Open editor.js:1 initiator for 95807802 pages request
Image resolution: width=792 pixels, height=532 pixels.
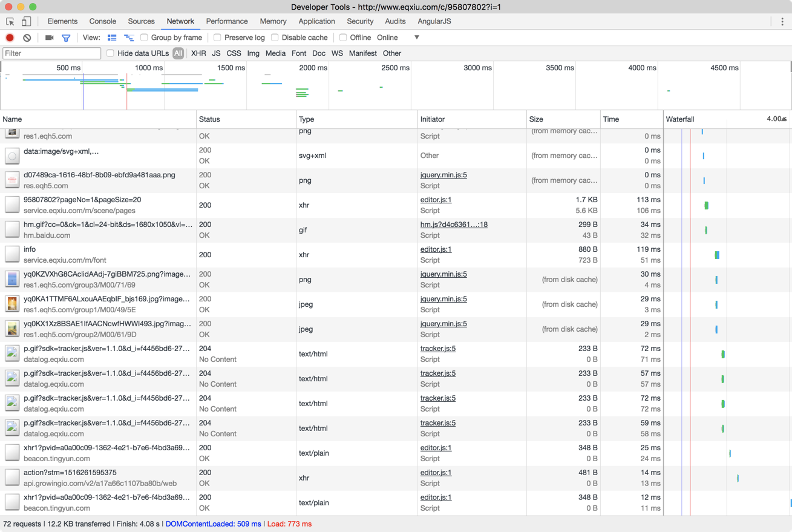(436, 200)
